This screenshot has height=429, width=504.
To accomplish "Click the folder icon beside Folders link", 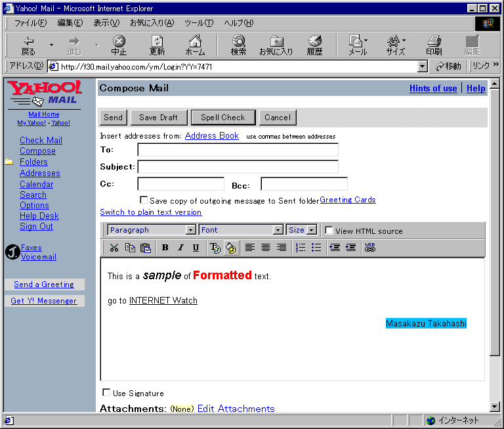I will click(x=9, y=162).
